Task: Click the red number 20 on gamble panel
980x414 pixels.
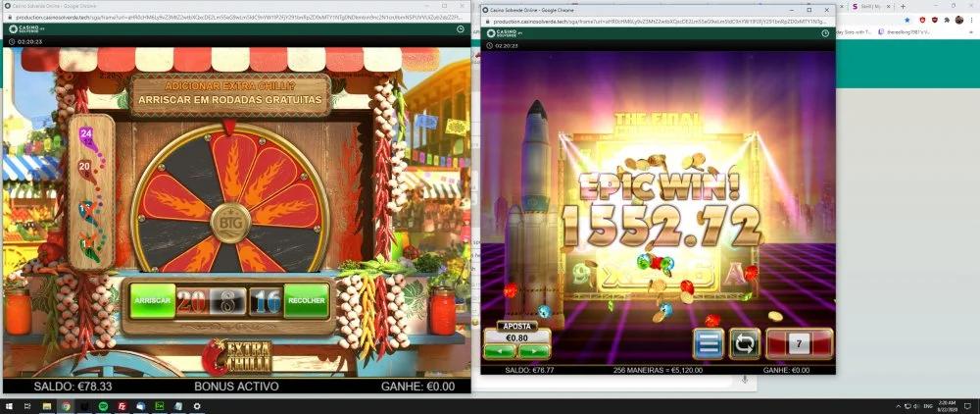Action: click(x=191, y=301)
